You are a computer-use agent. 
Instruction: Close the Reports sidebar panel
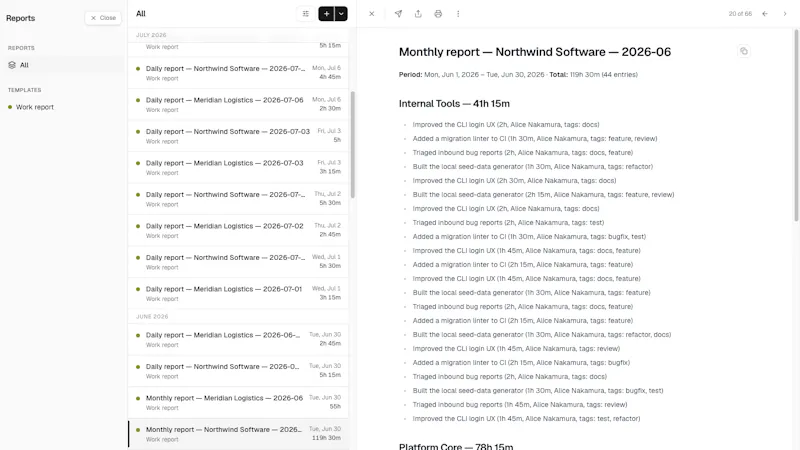(x=103, y=18)
